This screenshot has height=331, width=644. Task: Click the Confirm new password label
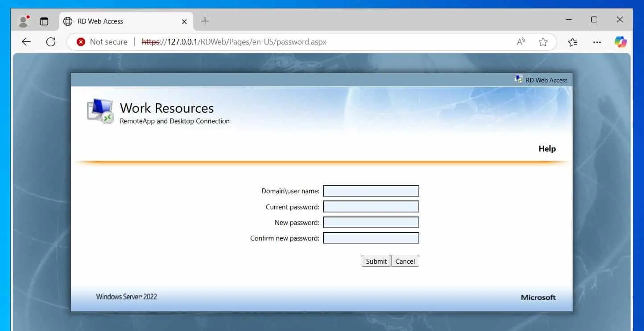tap(285, 238)
